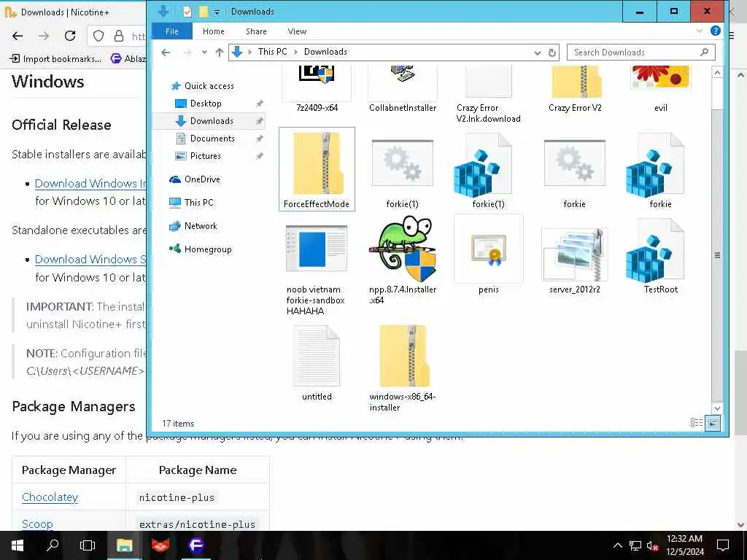Open taskbar search magnifier
Viewport: 747px width, 560px height.
[x=53, y=545]
